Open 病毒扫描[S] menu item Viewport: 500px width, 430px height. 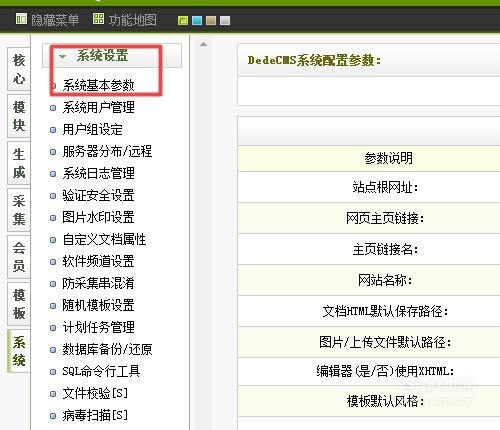click(95, 415)
